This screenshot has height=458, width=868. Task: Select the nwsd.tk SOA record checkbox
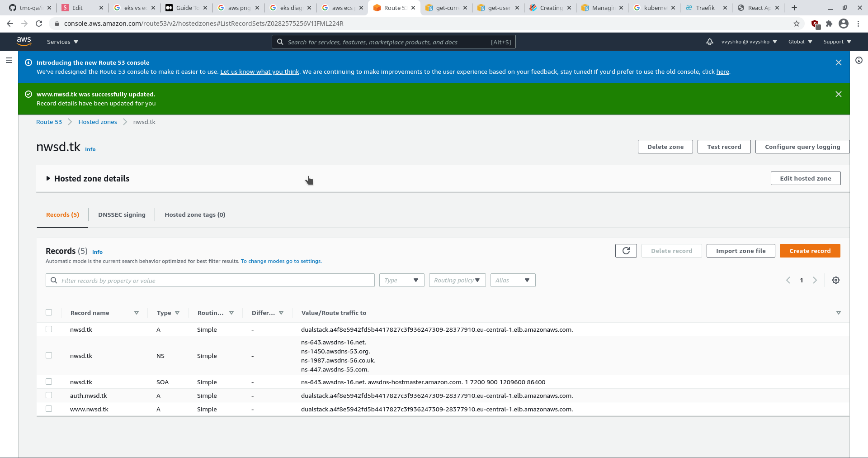coord(49,382)
